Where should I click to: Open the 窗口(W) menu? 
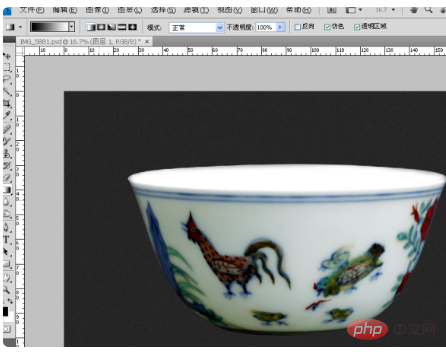(264, 10)
